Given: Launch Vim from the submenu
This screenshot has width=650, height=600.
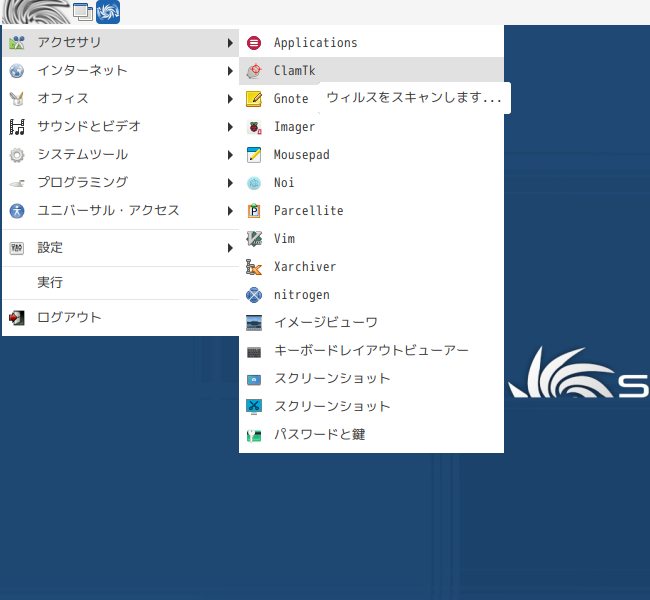Looking at the screenshot, I should pos(371,239).
